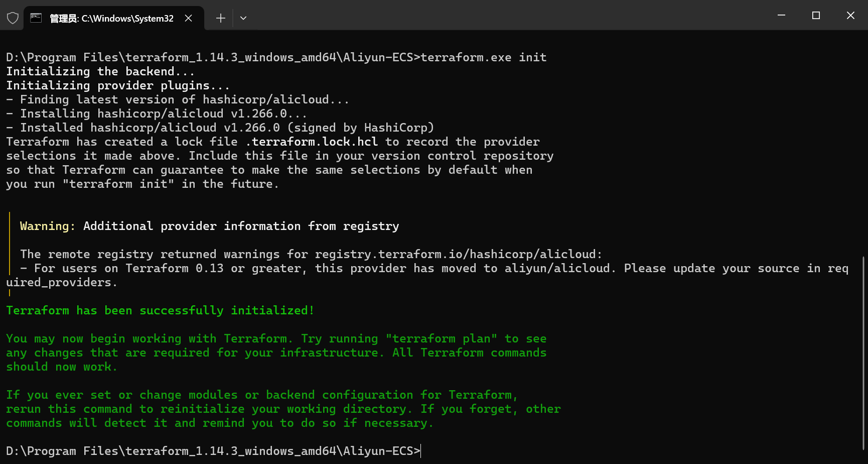
Task: Click the administrator shield icon
Action: (x=13, y=18)
